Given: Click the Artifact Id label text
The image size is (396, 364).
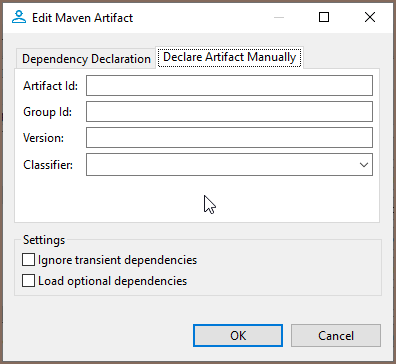Looking at the screenshot, I should click(50, 86).
